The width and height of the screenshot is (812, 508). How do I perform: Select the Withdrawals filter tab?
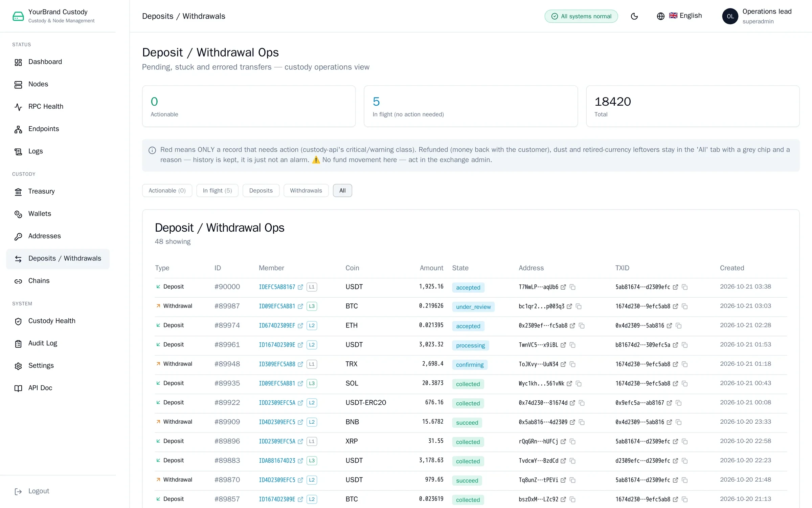(x=306, y=191)
